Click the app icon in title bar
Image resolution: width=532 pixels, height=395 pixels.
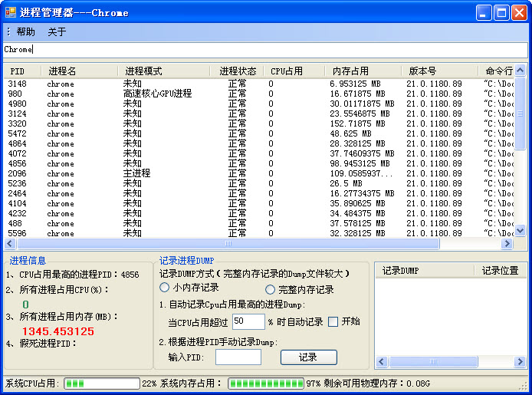click(10, 12)
